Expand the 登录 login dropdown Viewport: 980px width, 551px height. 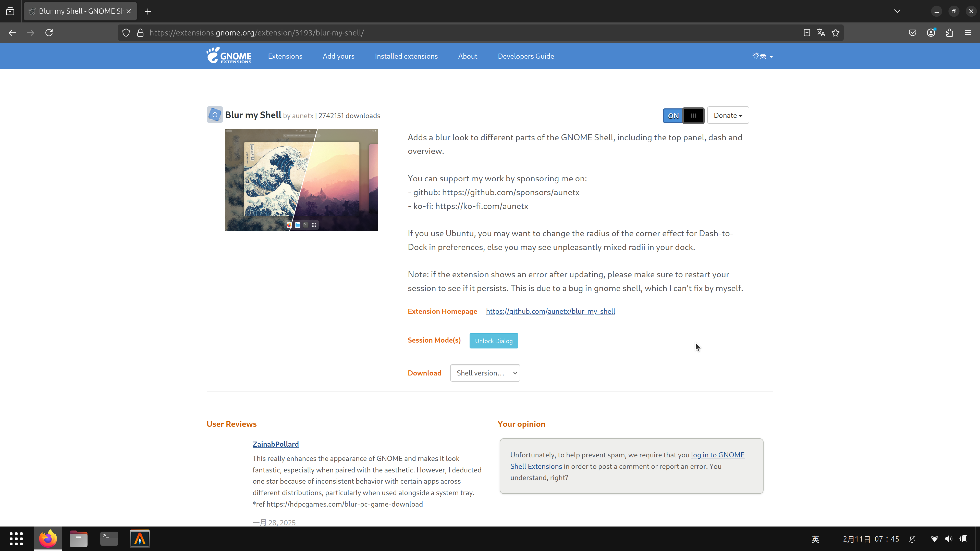[x=762, y=56]
